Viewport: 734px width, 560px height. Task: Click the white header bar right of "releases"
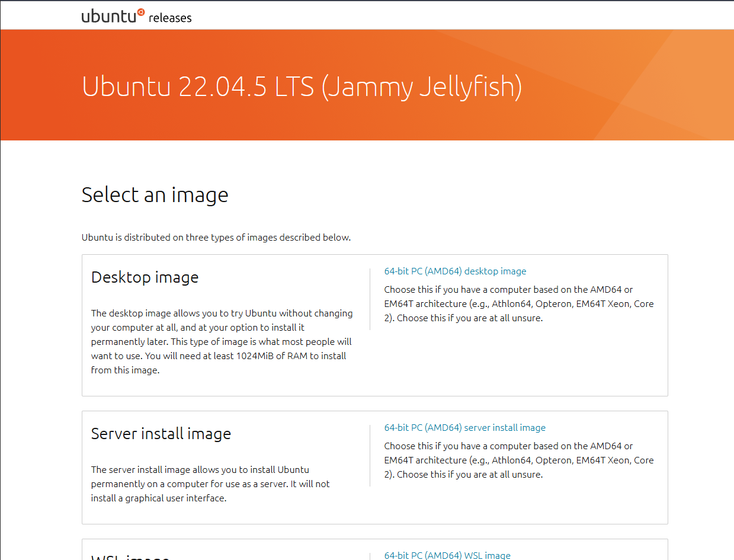click(x=462, y=16)
